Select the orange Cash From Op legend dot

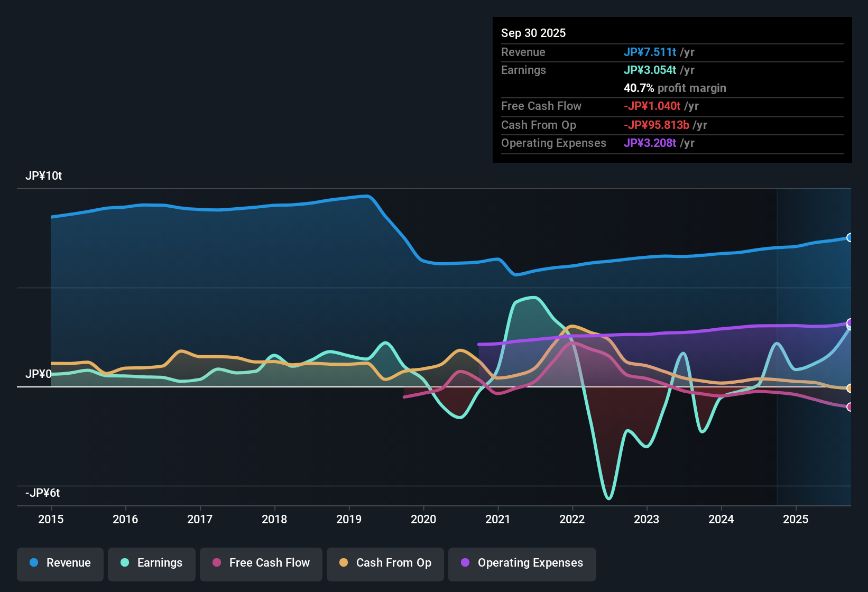pos(344,563)
